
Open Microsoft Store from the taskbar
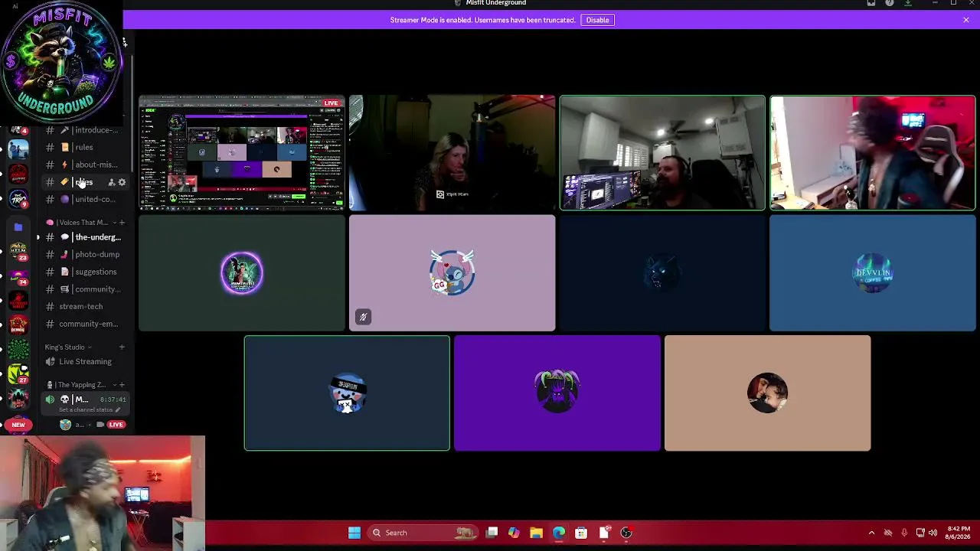click(581, 533)
